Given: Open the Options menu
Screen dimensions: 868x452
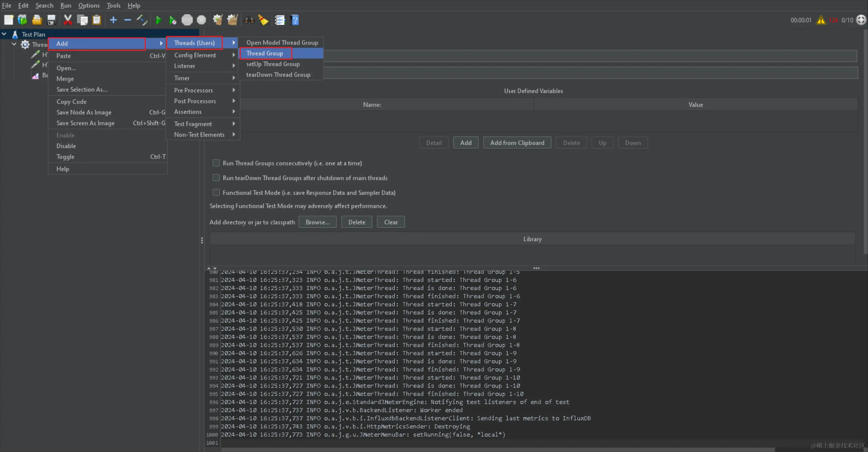Looking at the screenshot, I should click(x=89, y=5).
